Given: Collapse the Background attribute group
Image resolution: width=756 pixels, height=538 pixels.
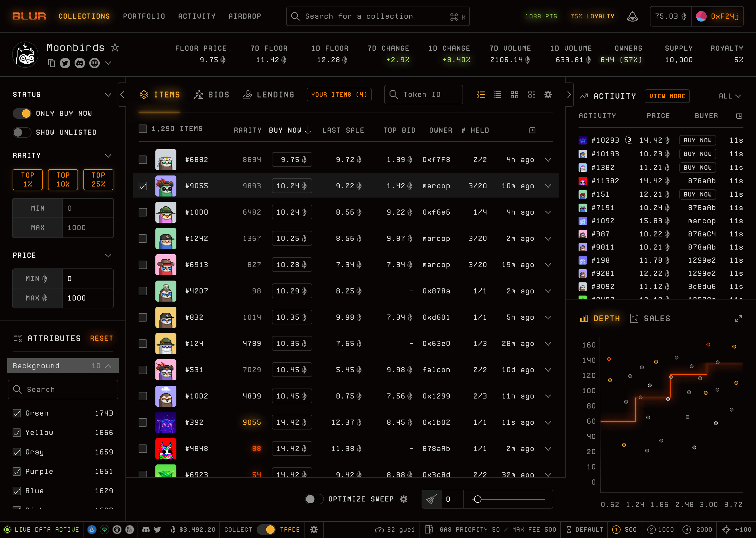Looking at the screenshot, I should click(x=108, y=366).
